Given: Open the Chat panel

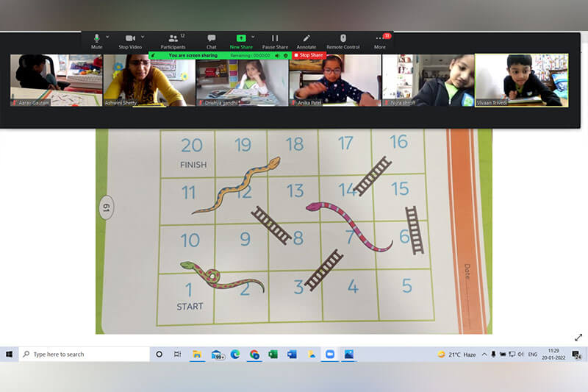Looking at the screenshot, I should [211, 41].
